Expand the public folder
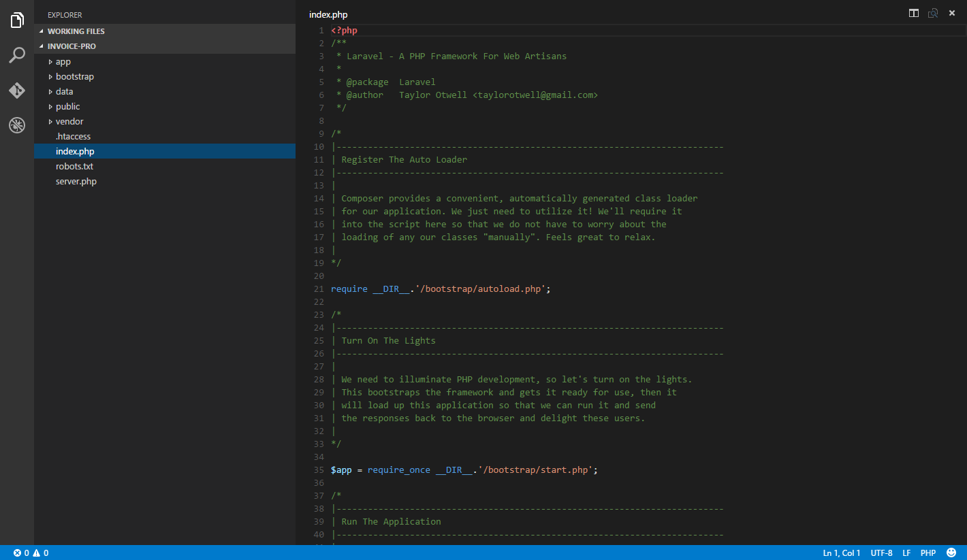The height and width of the screenshot is (560, 967). coord(50,107)
